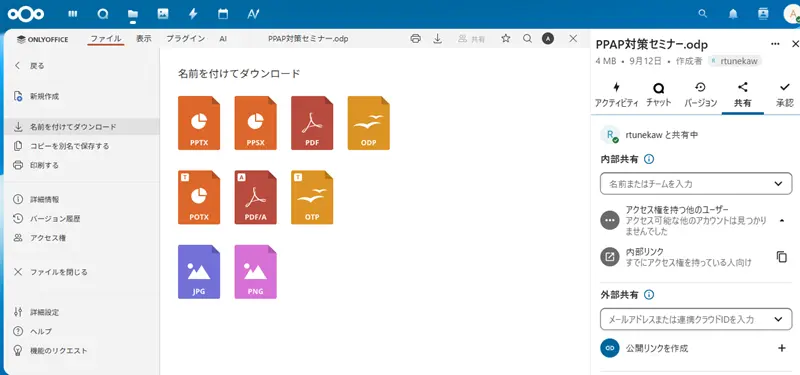
Task: Download as PDF/A format
Action: pyautogui.click(x=256, y=197)
